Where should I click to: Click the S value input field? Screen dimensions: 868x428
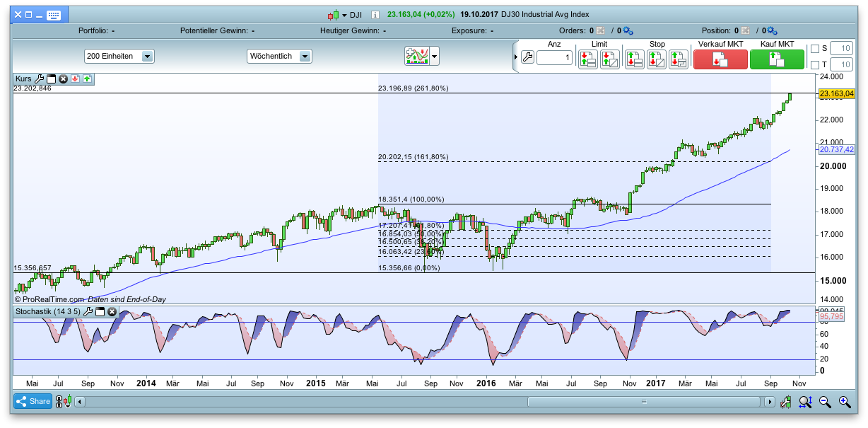[x=841, y=49]
